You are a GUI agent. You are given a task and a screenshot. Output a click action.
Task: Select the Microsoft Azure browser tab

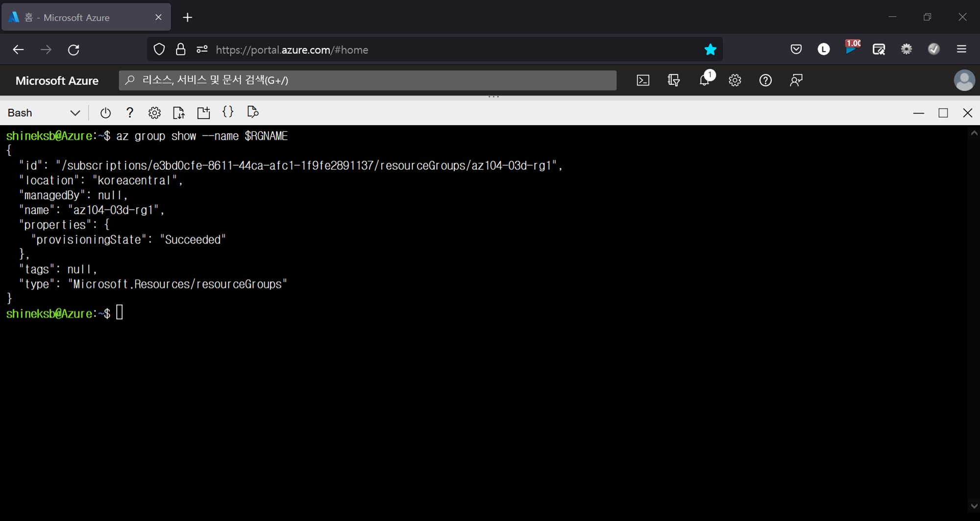pyautogui.click(x=86, y=18)
